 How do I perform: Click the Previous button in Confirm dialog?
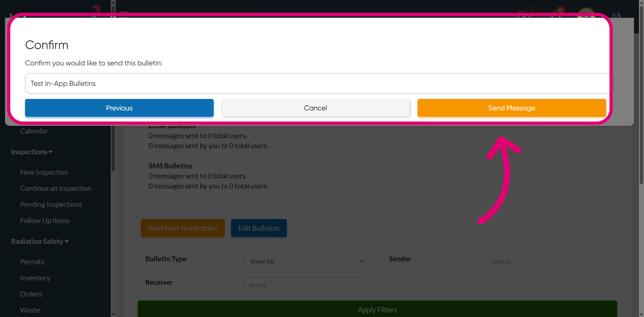pyautogui.click(x=119, y=108)
